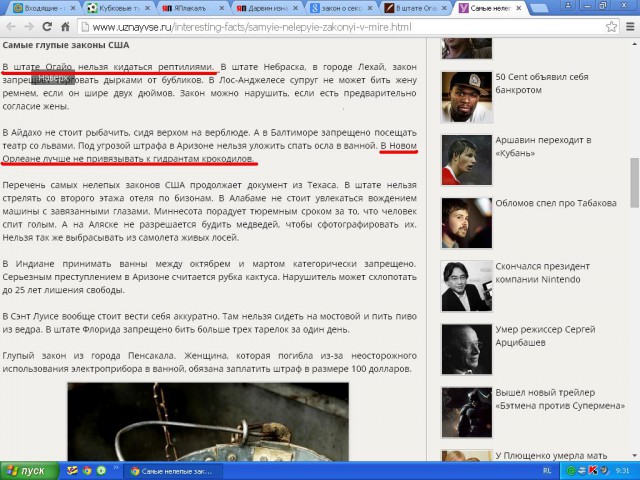Reload the current page

coord(47,27)
